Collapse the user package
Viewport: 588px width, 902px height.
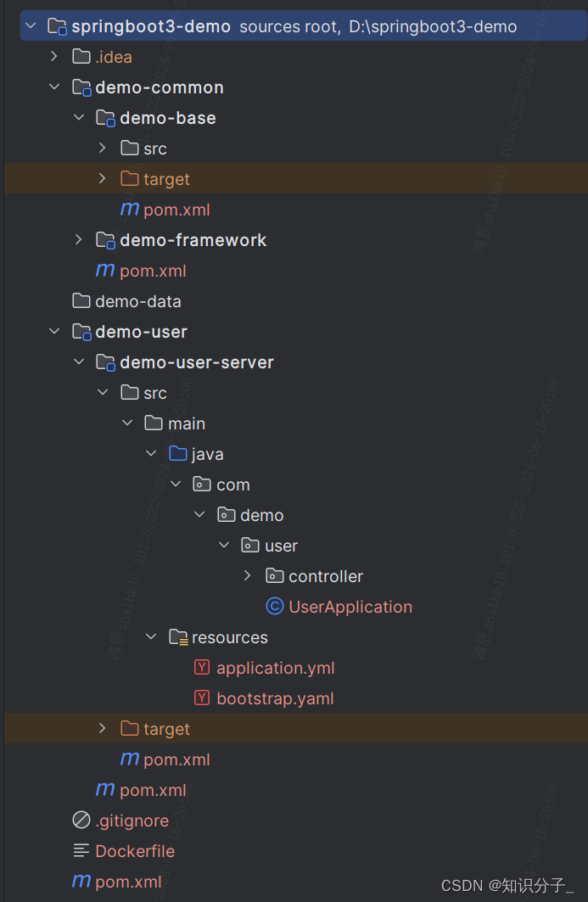(x=224, y=545)
